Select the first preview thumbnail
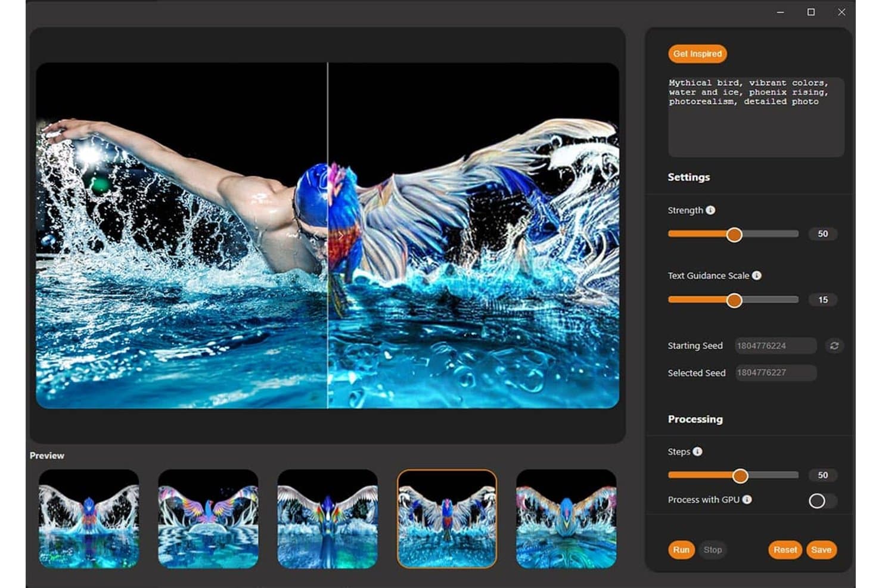 coord(89,518)
